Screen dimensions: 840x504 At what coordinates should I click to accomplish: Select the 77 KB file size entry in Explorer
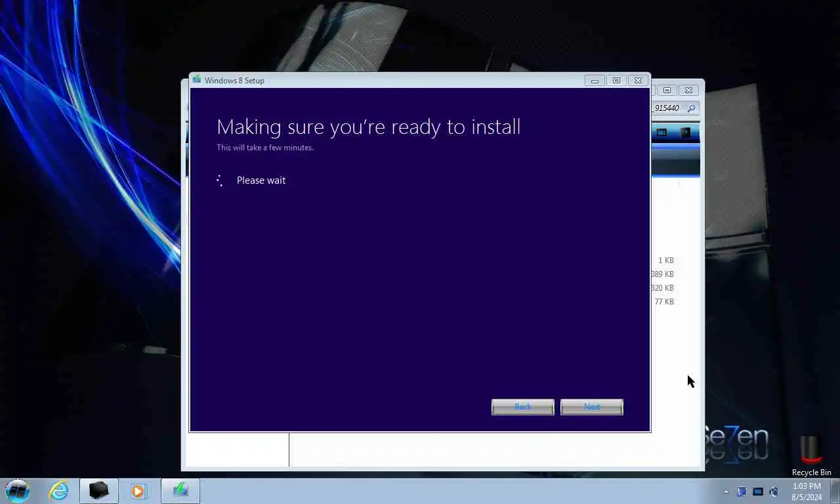click(x=664, y=302)
